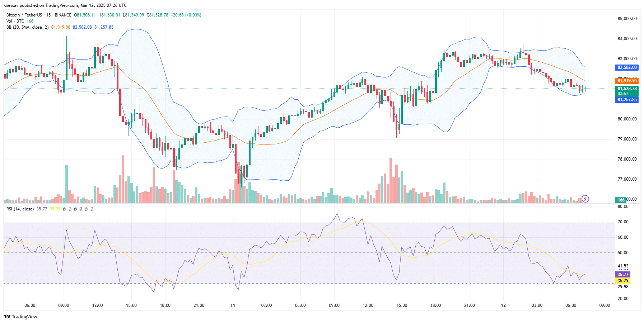Click the RSI (14, close) indicator label

[20, 209]
